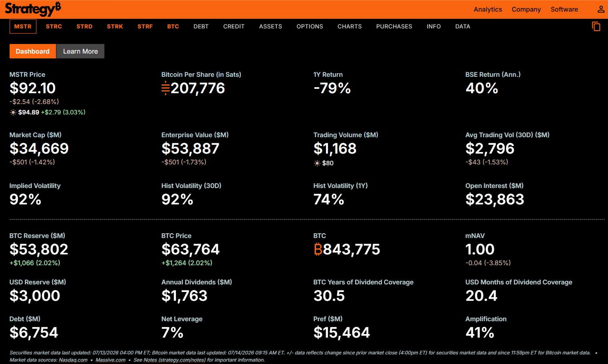608x364 pixels.
Task: Click the Pref value $15,464
Action: point(342,333)
